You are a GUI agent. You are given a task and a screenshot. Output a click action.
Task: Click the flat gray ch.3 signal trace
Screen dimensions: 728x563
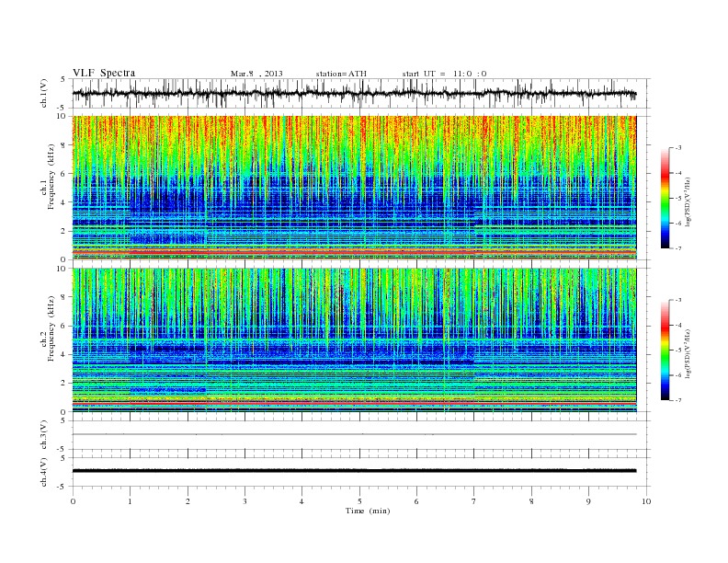coord(354,434)
